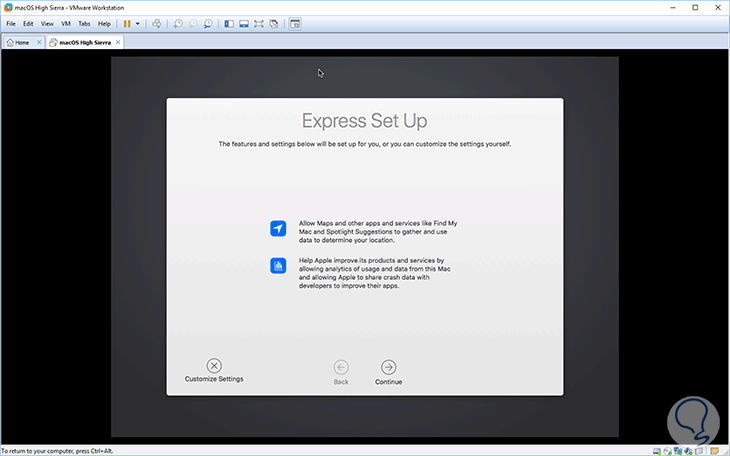Open the snapshot manager
The image size is (730, 456).
tap(208, 24)
